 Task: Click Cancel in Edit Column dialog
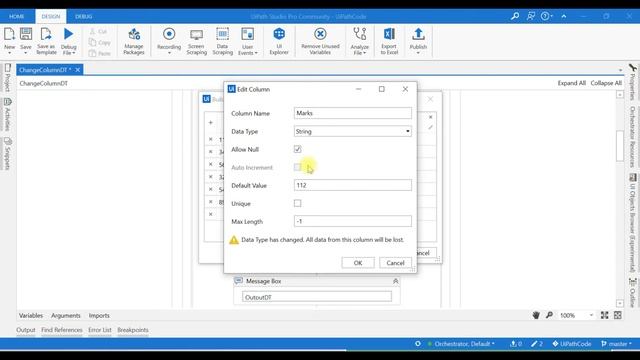(x=396, y=263)
